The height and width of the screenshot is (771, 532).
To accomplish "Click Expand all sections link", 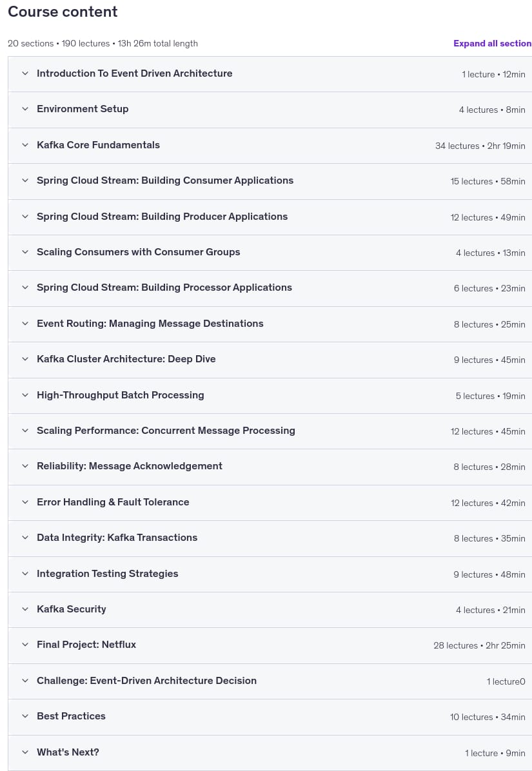I will (492, 43).
